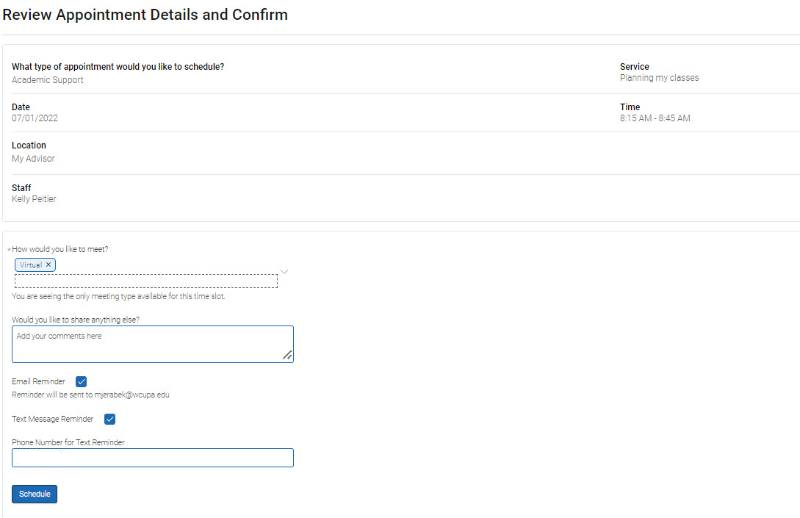Click staff name Kelly Peltier

coord(34,199)
